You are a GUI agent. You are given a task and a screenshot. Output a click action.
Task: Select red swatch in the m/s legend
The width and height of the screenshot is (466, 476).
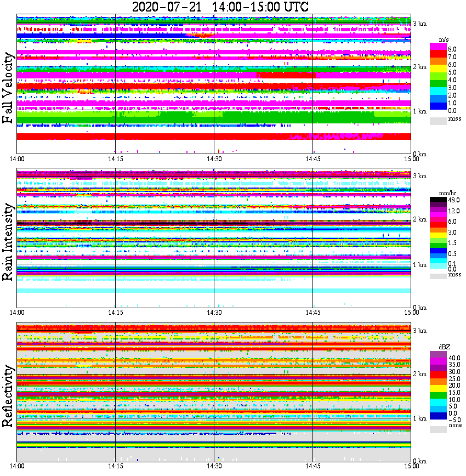click(x=438, y=54)
